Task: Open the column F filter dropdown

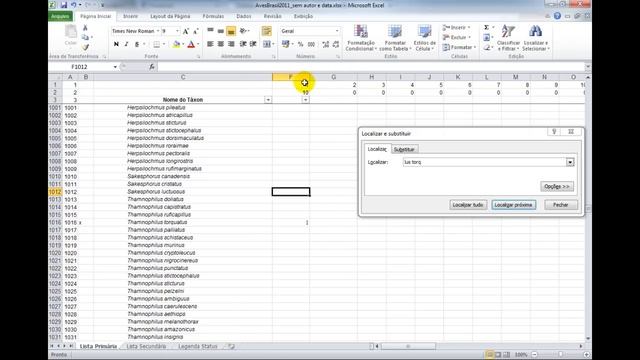Action: click(305, 100)
